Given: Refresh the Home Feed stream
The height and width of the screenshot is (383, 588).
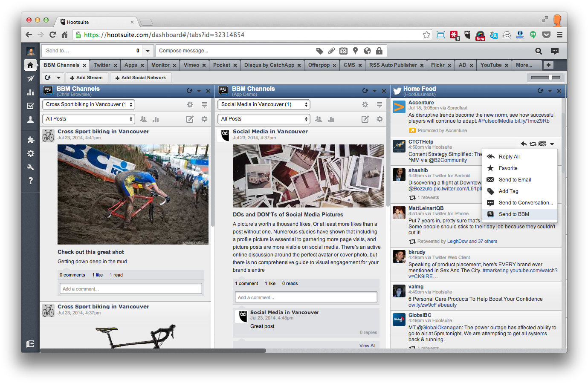Looking at the screenshot, I should point(541,91).
